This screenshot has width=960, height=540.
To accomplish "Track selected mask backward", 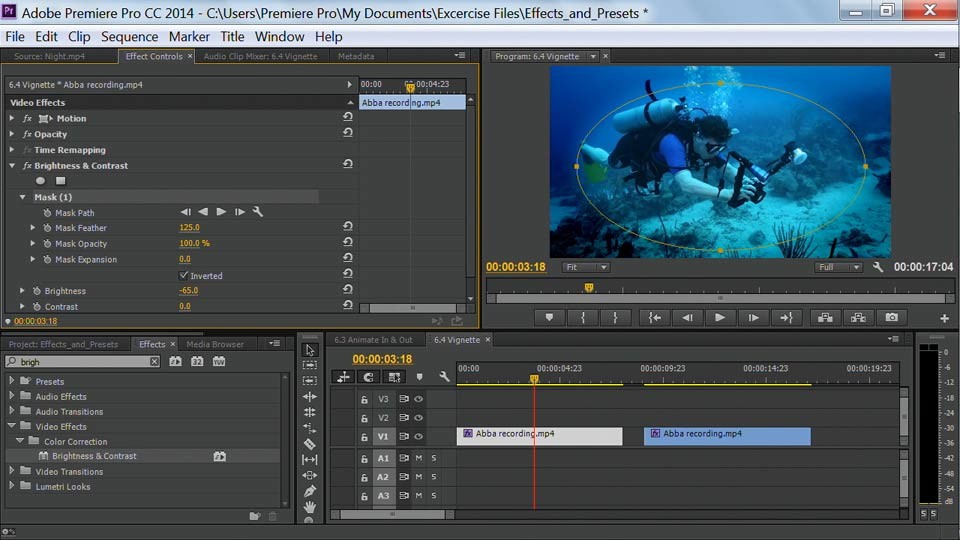I will coord(203,212).
